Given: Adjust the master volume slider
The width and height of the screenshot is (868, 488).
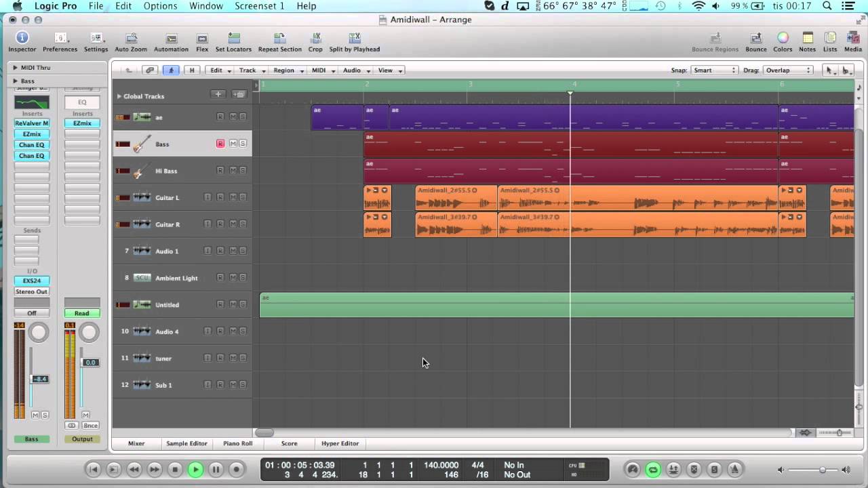Looking at the screenshot, I should tap(823, 470).
